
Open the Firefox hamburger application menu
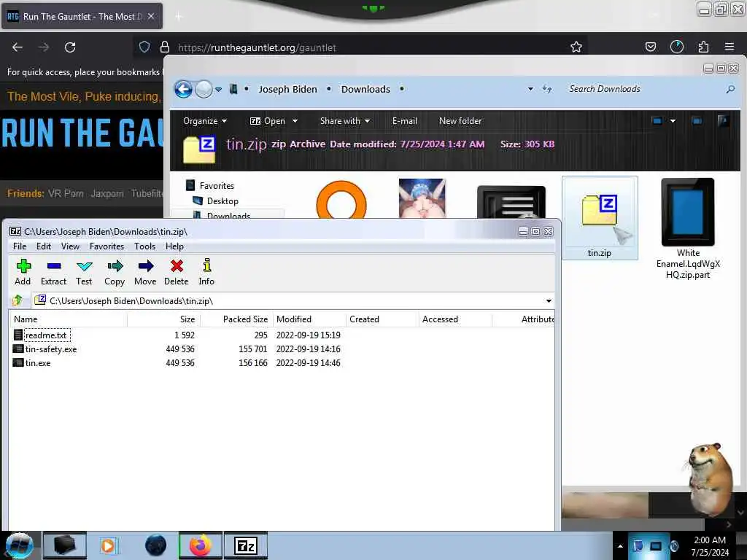pyautogui.click(x=729, y=47)
